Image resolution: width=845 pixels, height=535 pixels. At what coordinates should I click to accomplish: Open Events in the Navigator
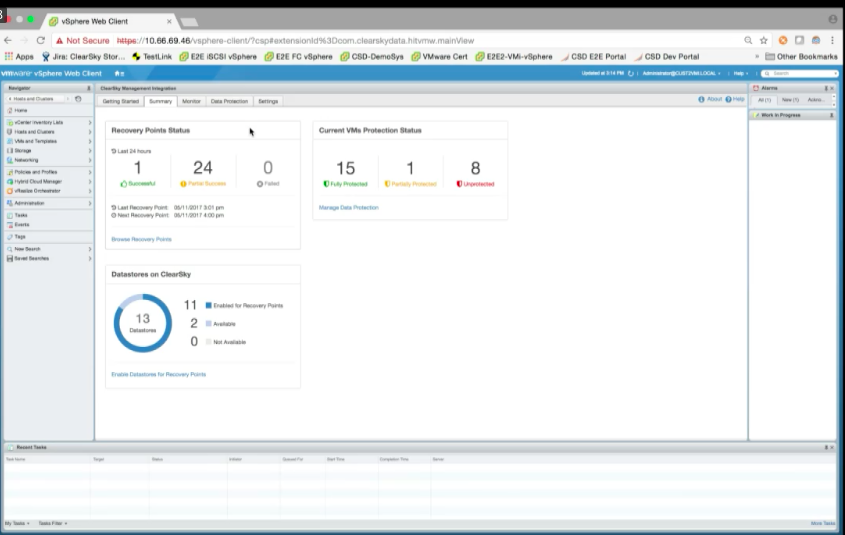[22, 225]
